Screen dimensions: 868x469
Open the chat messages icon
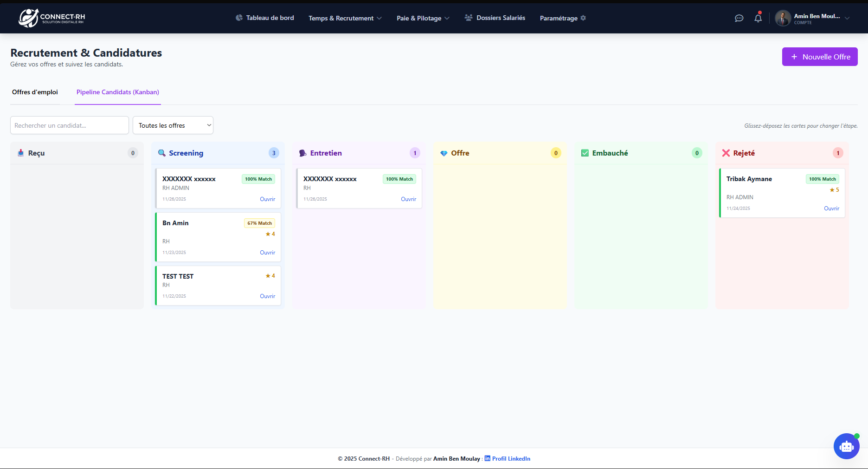click(739, 18)
